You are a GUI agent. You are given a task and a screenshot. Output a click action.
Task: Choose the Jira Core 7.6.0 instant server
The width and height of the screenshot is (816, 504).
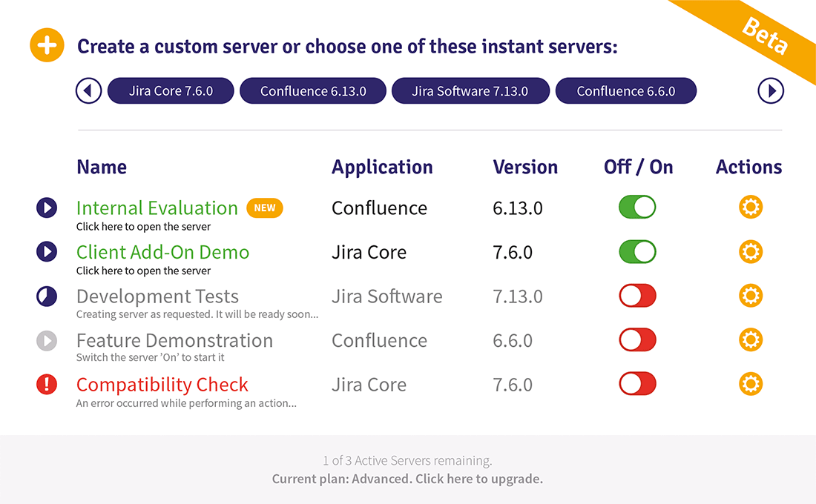click(x=171, y=91)
